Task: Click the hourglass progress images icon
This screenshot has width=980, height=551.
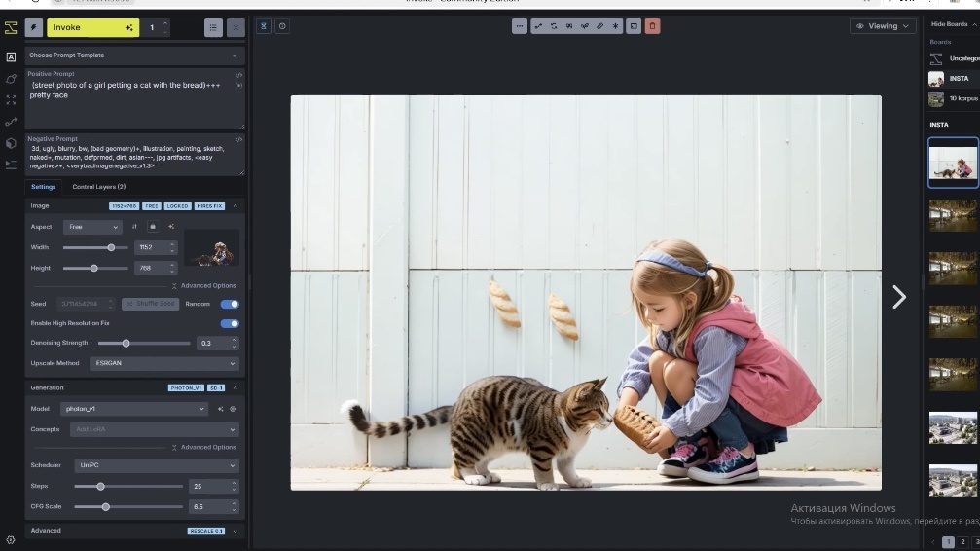Action: click(263, 26)
